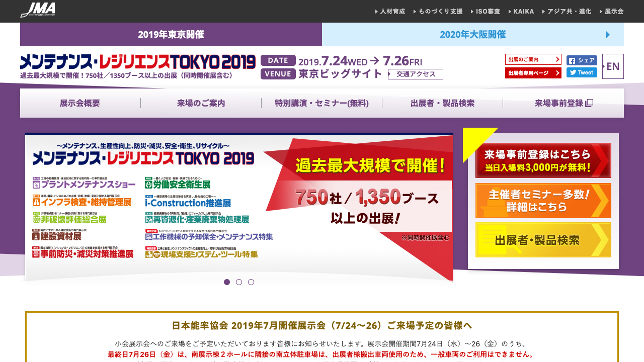This screenshot has height=362, width=644.
Task: Open 出展のご案内 button
Action: tap(533, 59)
